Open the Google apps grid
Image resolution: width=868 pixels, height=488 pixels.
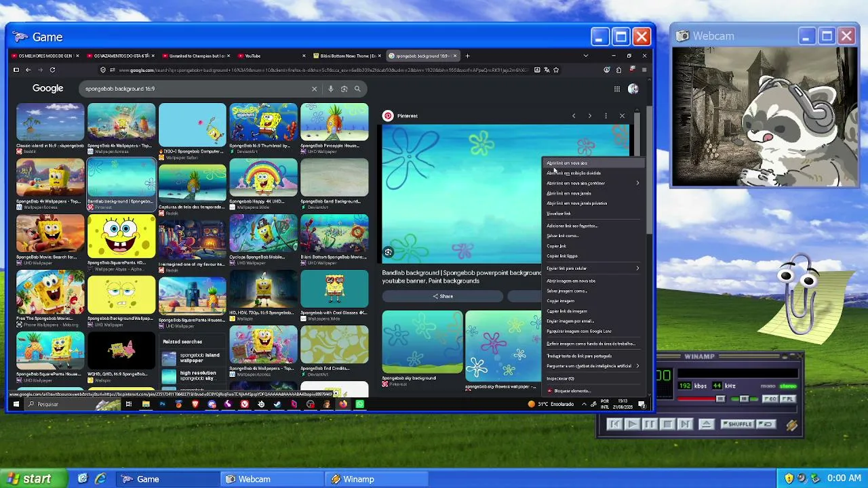[x=617, y=89]
